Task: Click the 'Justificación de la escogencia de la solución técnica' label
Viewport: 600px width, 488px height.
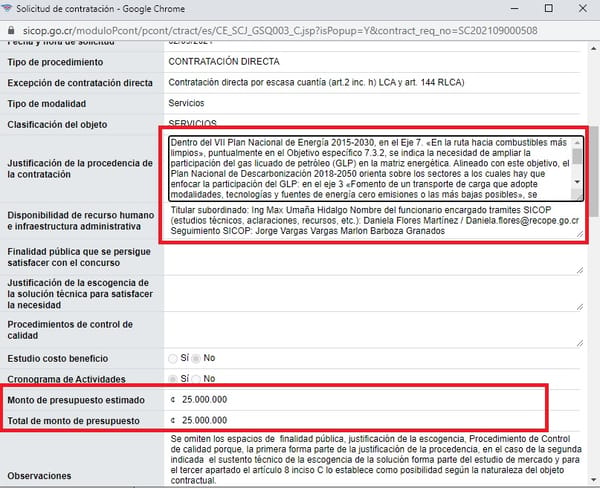Action: coord(80,294)
